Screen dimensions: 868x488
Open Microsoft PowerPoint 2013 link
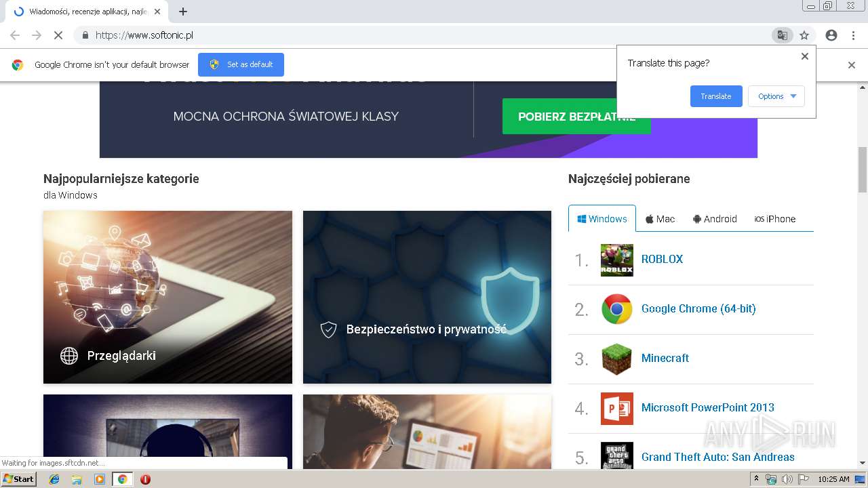pyautogui.click(x=708, y=407)
